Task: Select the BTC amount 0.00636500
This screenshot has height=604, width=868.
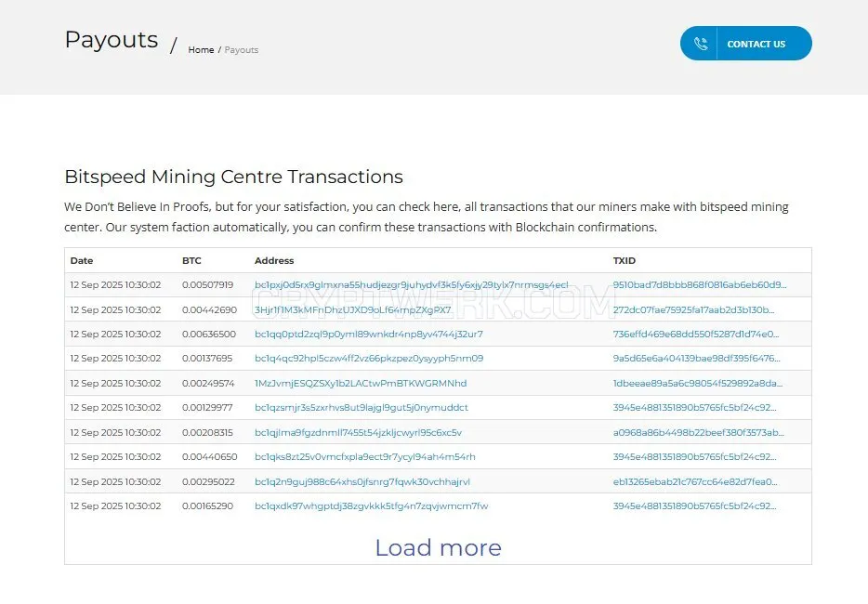Action: coord(209,334)
